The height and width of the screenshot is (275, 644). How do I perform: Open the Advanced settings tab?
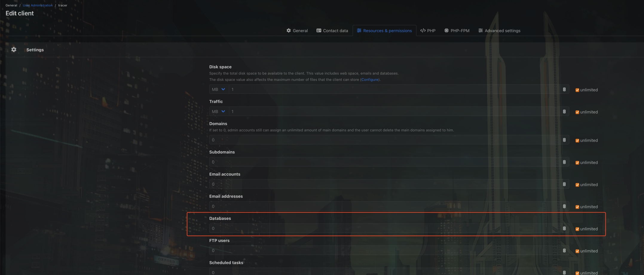point(499,30)
